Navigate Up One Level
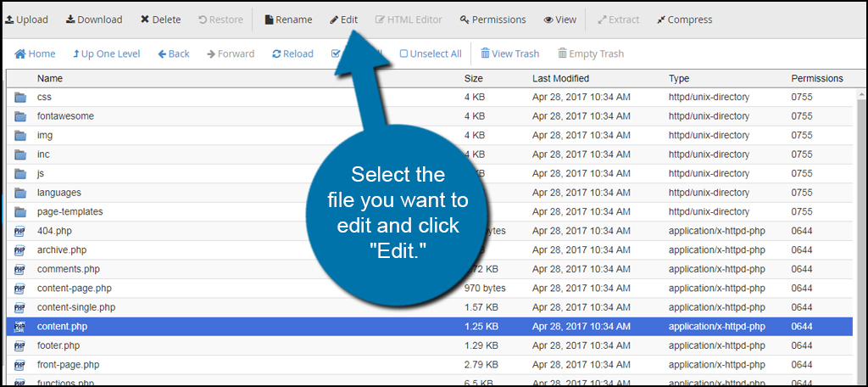This screenshot has height=387, width=868. click(106, 53)
